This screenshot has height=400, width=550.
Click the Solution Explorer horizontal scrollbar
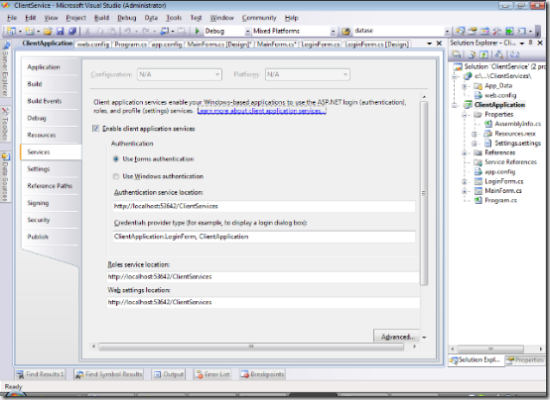pyautogui.click(x=490, y=349)
